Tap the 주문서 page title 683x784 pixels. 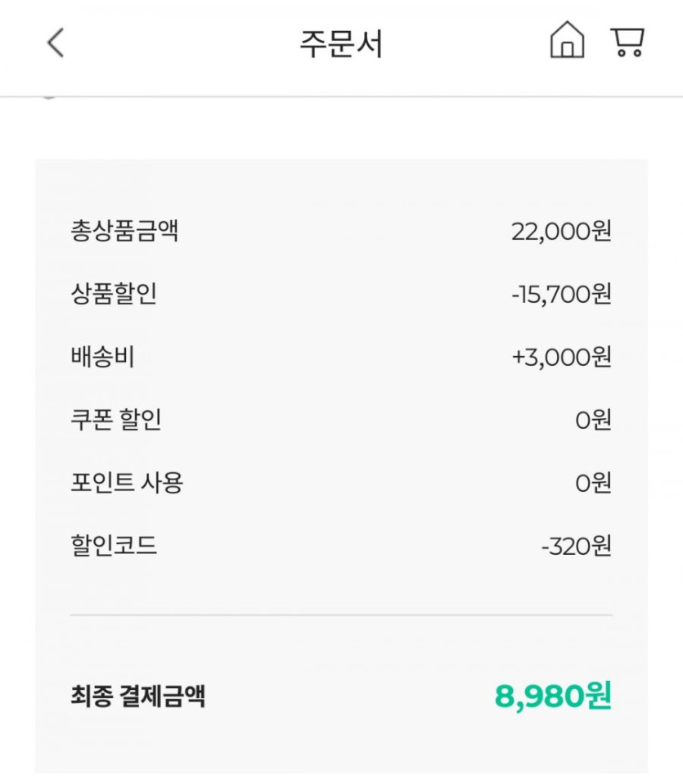coord(341,44)
